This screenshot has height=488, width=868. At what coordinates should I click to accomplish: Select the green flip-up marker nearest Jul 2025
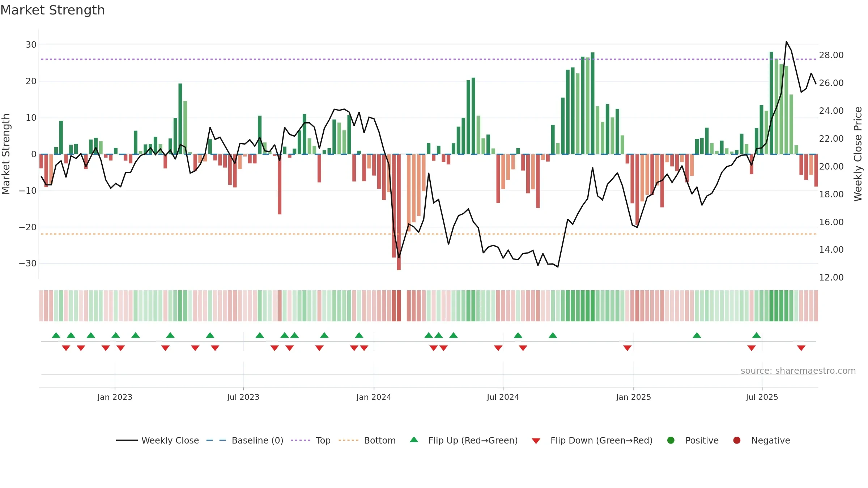(757, 335)
